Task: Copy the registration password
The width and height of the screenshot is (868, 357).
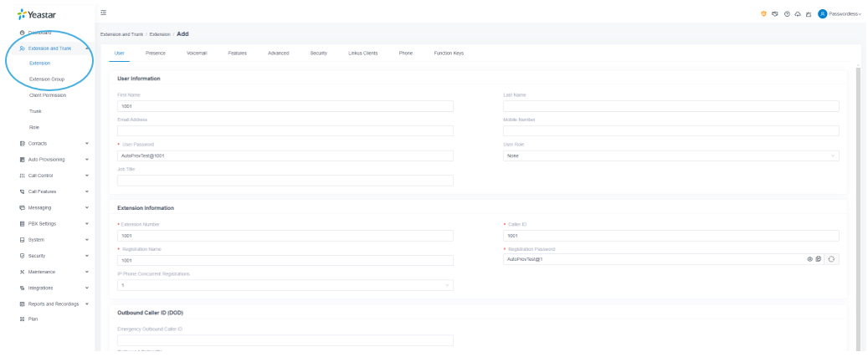Action: tap(818, 259)
